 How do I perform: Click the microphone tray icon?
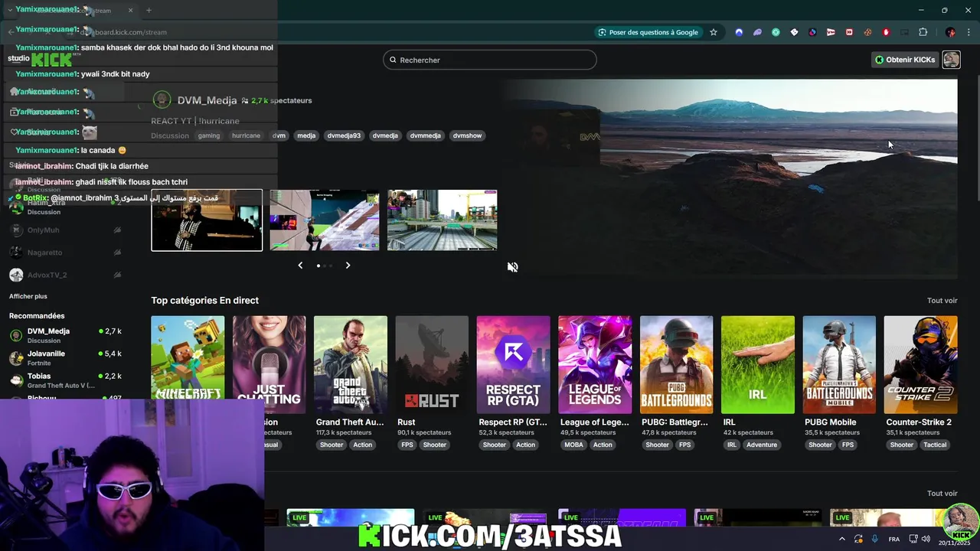(x=874, y=539)
